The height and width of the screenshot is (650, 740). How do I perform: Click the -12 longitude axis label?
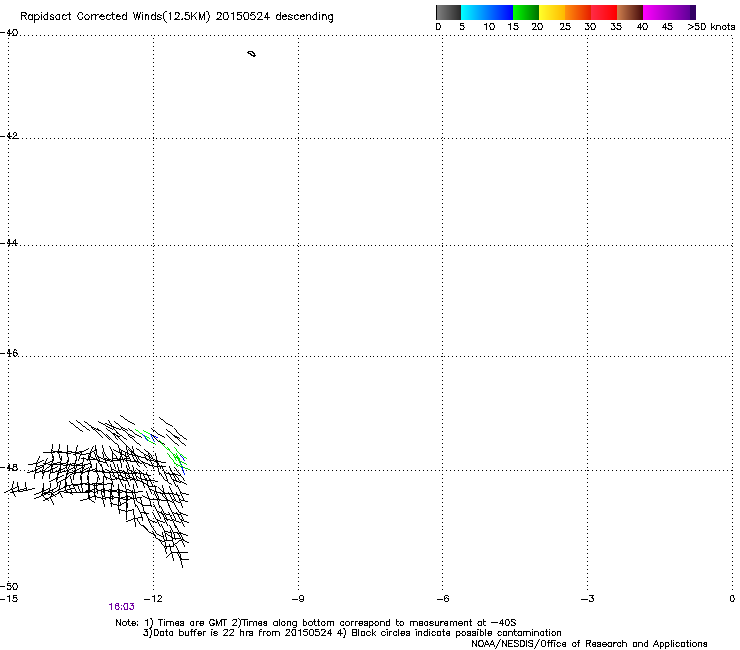pyautogui.click(x=153, y=599)
